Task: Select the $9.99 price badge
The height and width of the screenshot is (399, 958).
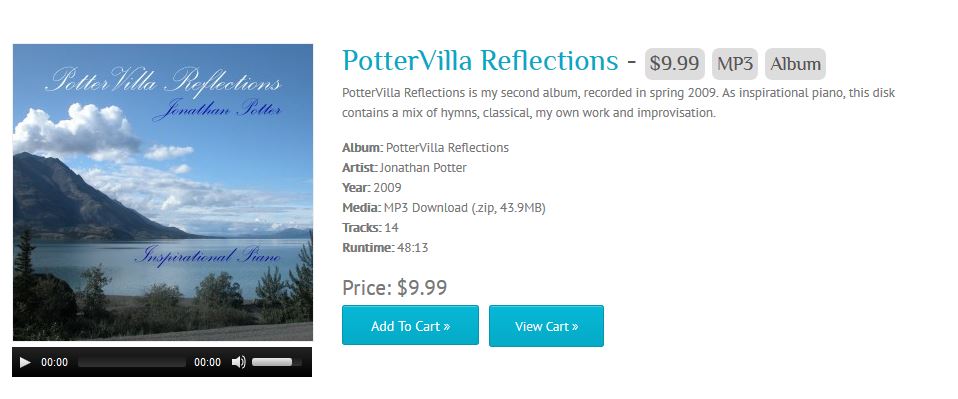Action: tap(675, 64)
